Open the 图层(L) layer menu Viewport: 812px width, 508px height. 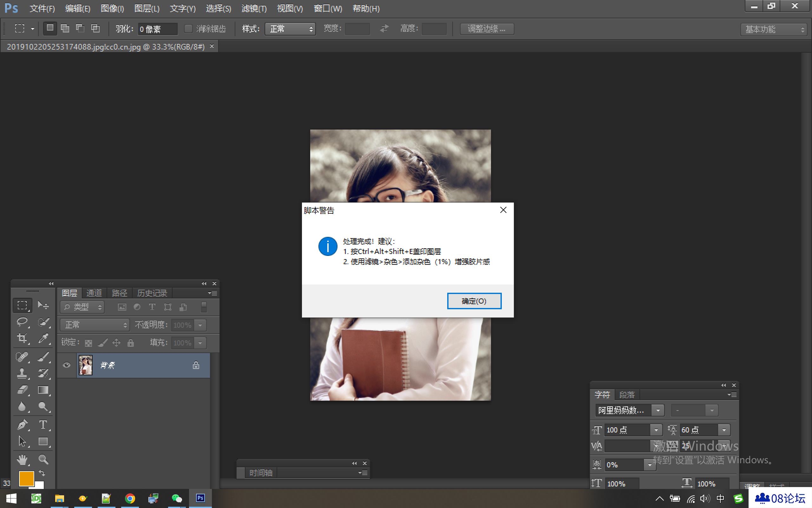(147, 8)
